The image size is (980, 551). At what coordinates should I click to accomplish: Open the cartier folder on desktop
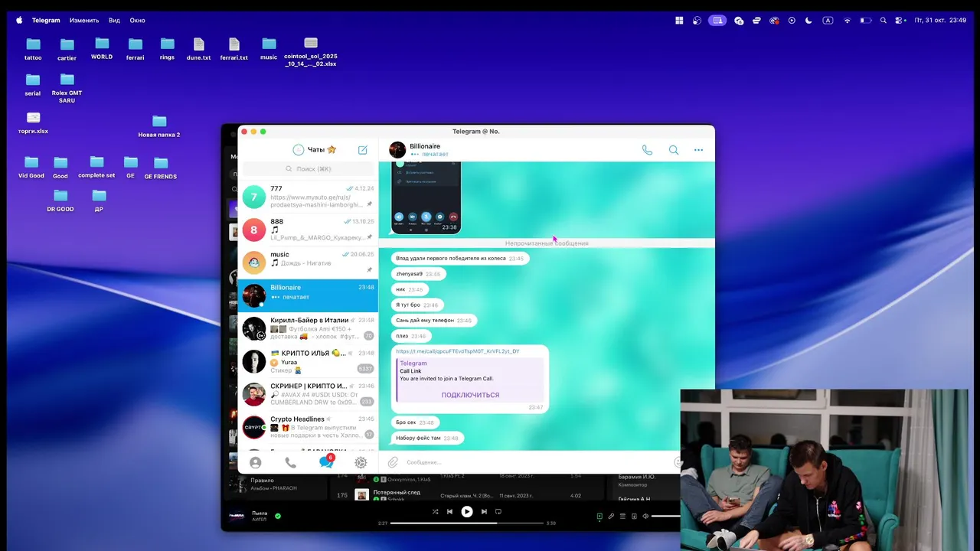(x=67, y=50)
